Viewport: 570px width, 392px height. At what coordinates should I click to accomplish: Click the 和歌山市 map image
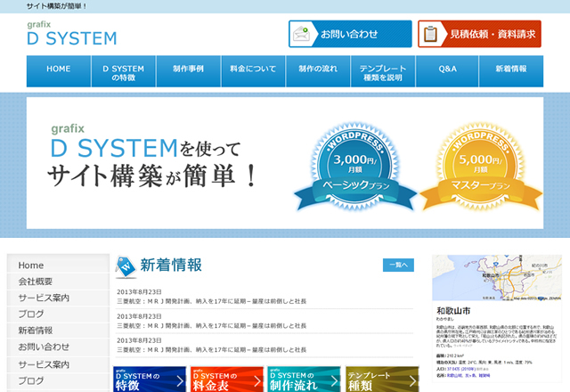[x=497, y=277]
